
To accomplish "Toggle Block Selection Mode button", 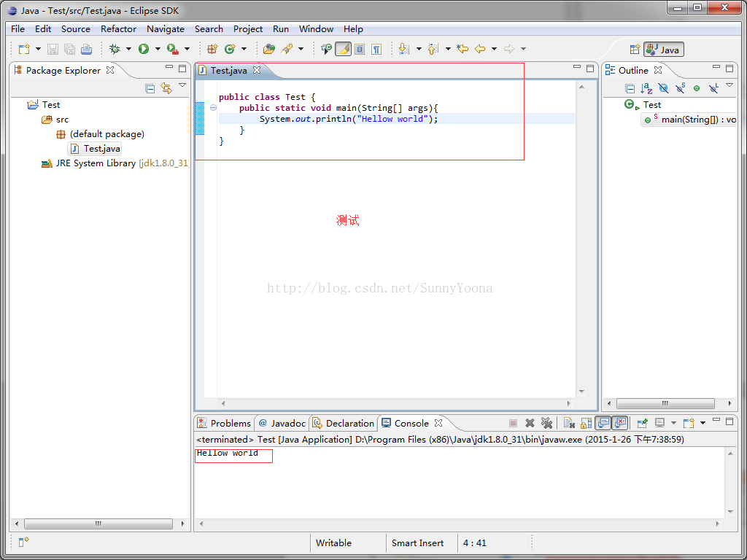I will pyautogui.click(x=360, y=49).
